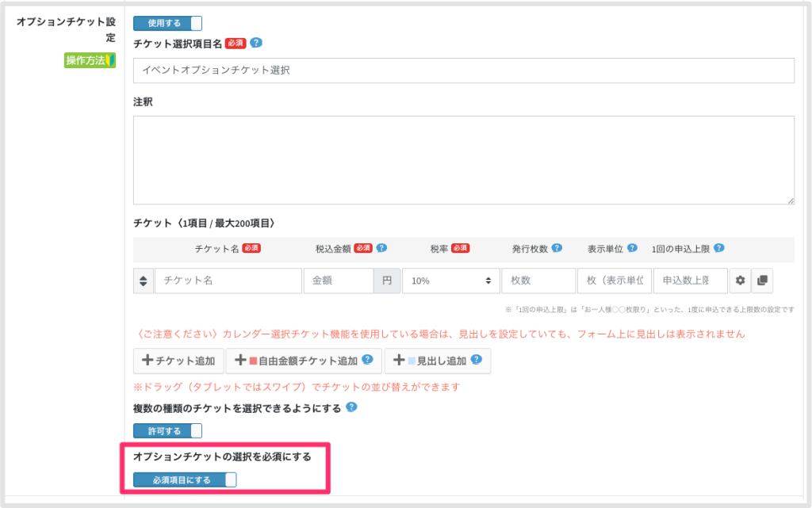
Task: Click the オプションチケット設定 section label
Action: 67,29
